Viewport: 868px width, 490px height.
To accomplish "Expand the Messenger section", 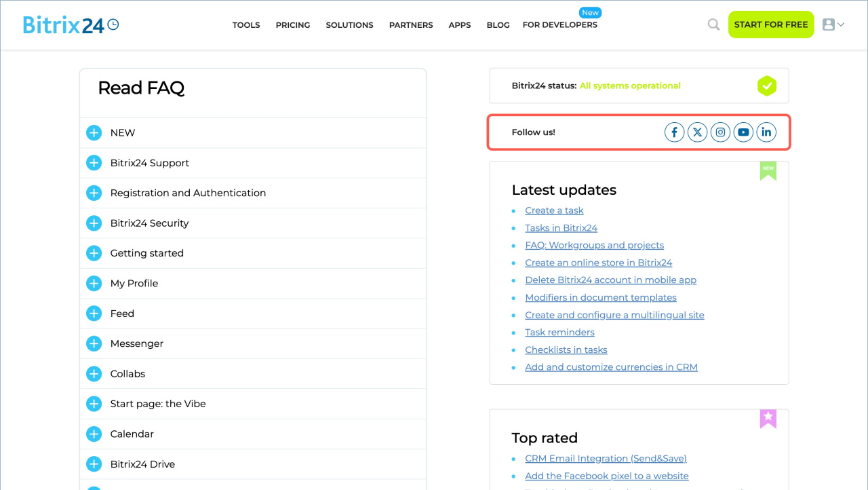I will pos(94,343).
